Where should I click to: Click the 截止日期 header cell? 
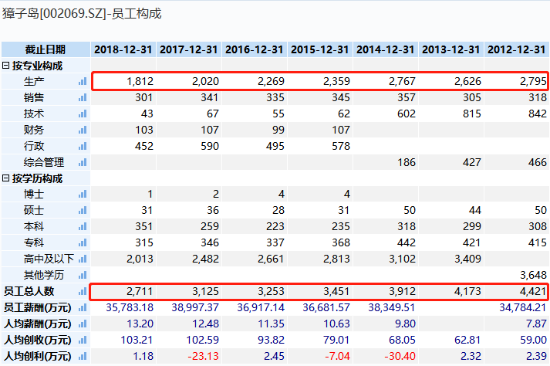(46, 49)
